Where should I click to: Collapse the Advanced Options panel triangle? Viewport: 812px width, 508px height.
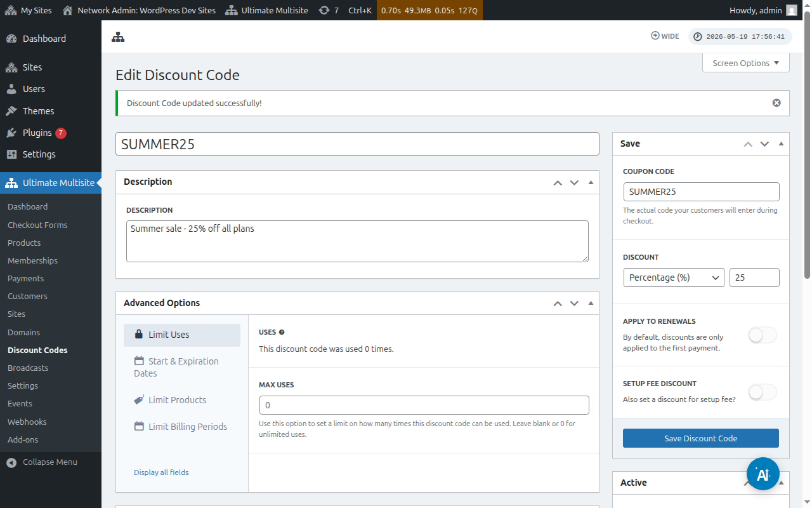tap(591, 304)
